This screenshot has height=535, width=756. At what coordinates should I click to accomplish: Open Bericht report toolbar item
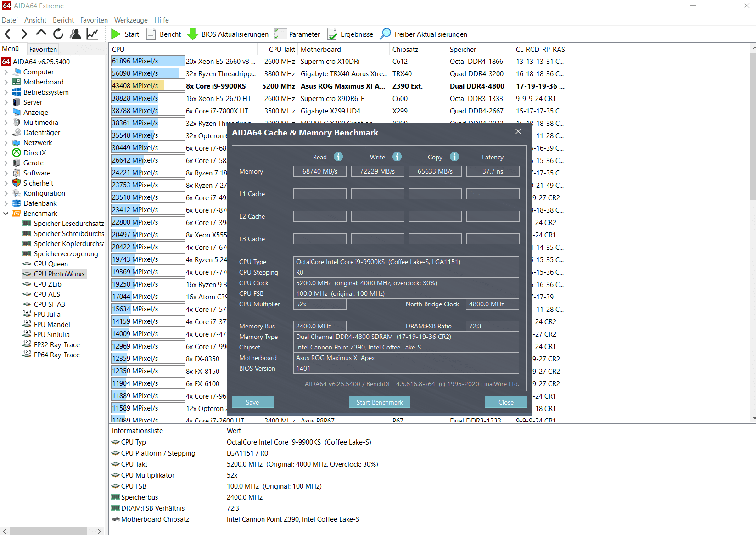[163, 34]
